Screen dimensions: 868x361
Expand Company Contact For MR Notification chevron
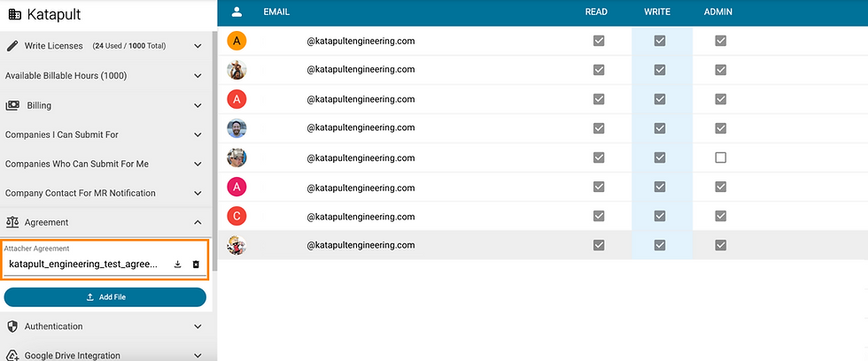(198, 193)
